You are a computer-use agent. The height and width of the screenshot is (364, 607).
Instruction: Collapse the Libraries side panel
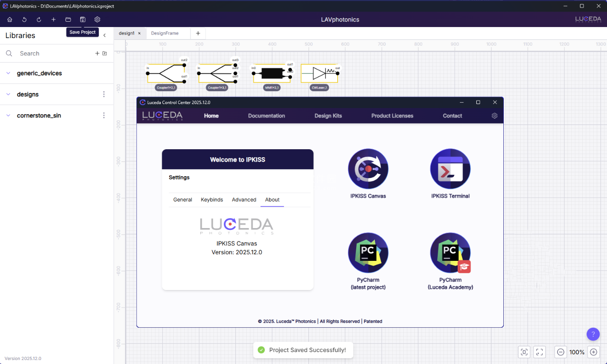pos(105,35)
